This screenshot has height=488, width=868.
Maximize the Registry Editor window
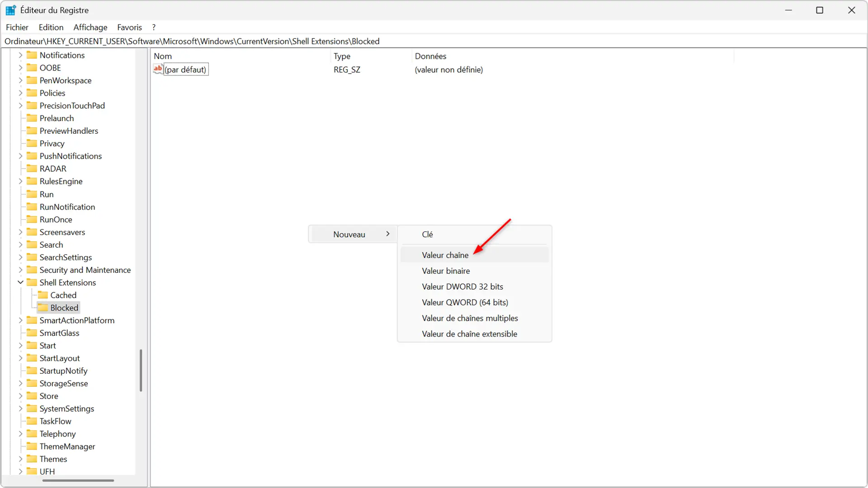pyautogui.click(x=820, y=10)
